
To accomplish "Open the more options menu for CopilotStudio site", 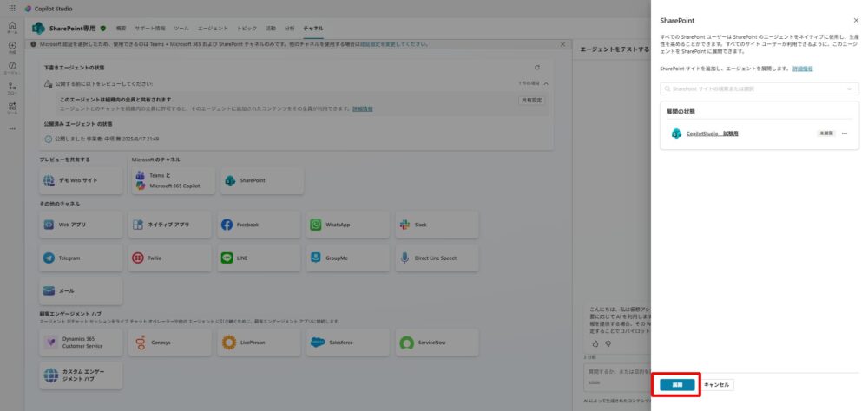I will coord(844,134).
